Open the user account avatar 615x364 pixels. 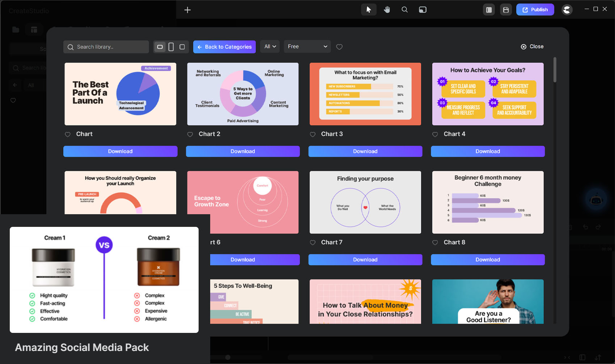click(567, 10)
